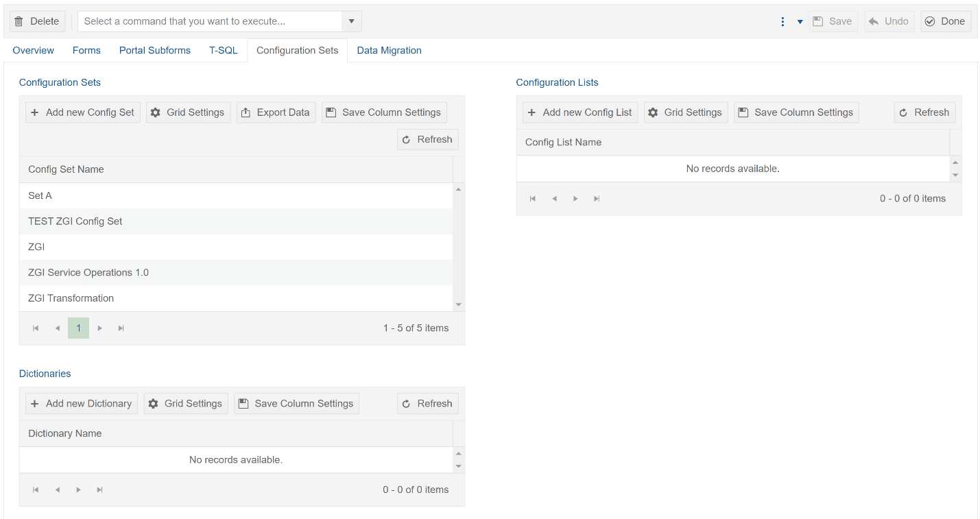
Task: Open the Portal Subforms tab
Action: (x=155, y=50)
